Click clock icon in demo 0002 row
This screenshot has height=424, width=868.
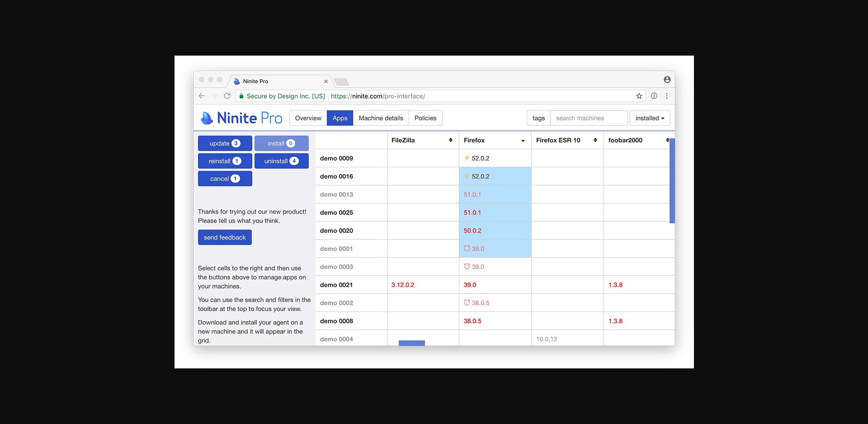point(467,302)
